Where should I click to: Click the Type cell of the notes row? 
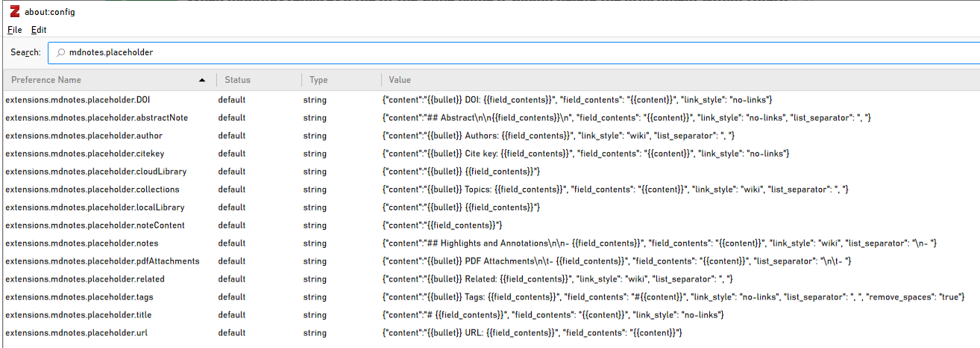coord(315,243)
